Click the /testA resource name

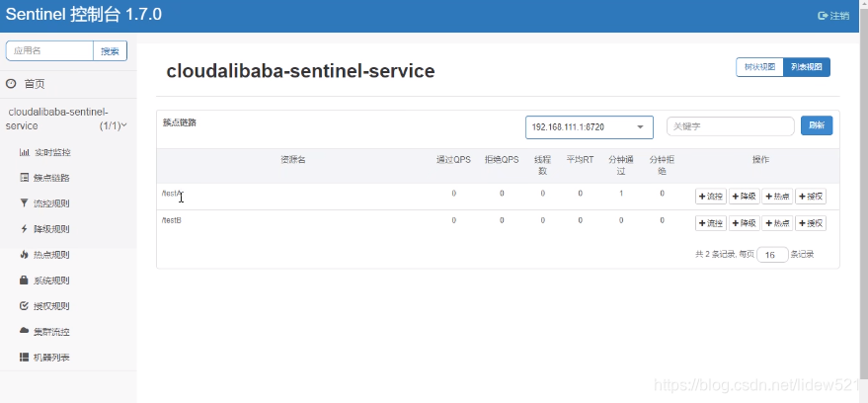(172, 194)
